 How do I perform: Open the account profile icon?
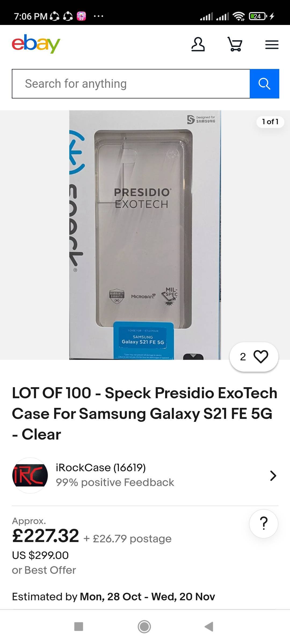coord(198,44)
